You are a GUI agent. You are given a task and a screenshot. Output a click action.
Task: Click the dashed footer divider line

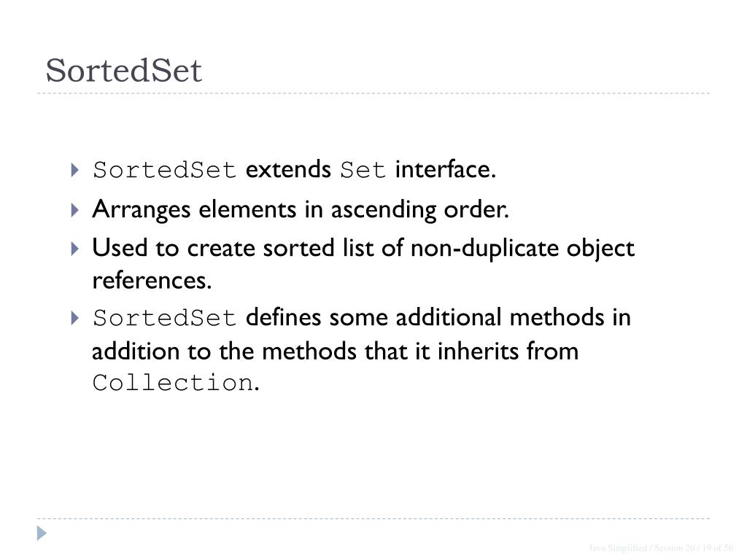click(x=373, y=518)
